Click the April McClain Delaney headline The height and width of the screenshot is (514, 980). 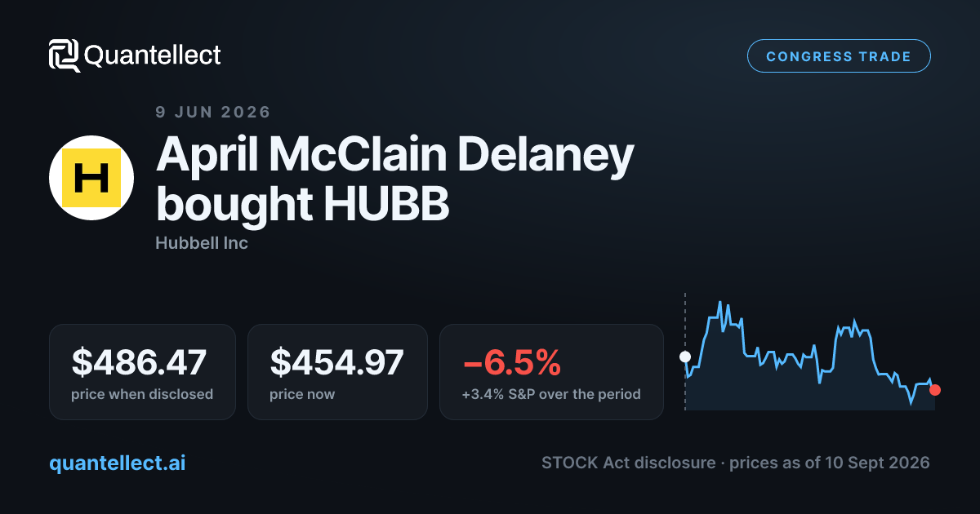point(395,179)
